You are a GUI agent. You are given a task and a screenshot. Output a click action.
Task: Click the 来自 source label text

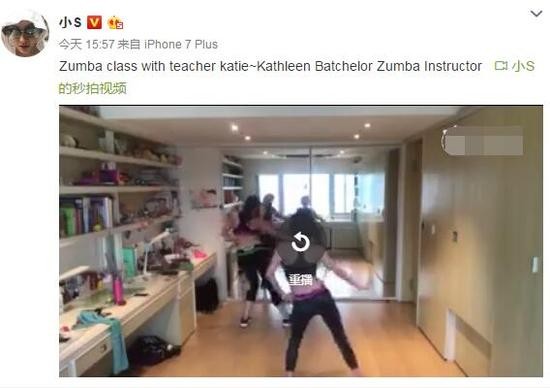pos(129,45)
